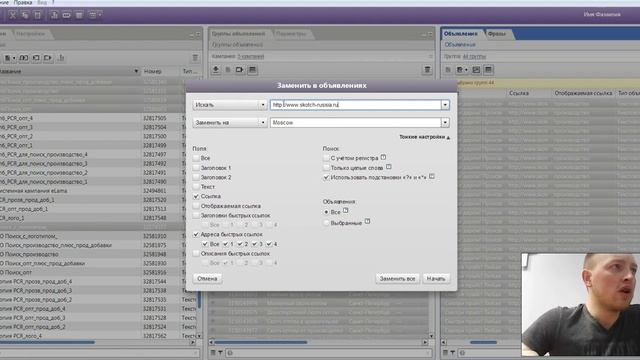
Task: Uncheck 'Адреса быстрых ссылок' checkbox
Action: coord(196,234)
